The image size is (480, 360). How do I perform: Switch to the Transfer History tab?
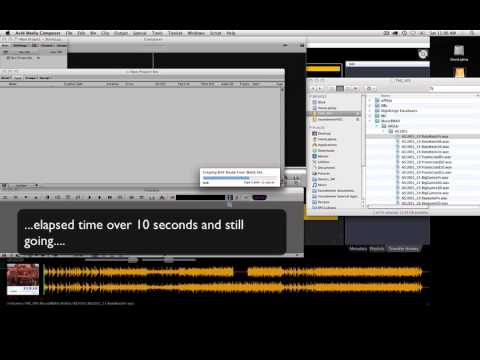pyautogui.click(x=403, y=249)
